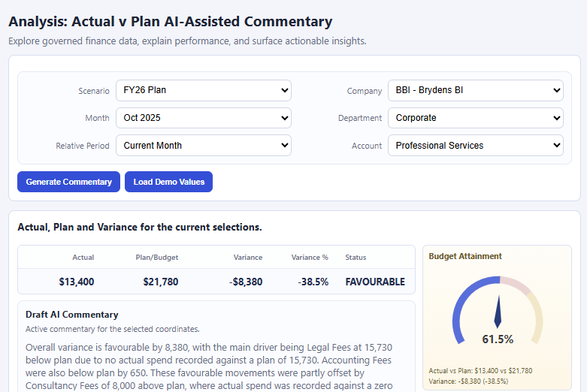
Task: Click the page title Analysis: Actual v Plan
Action: pyautogui.click(x=171, y=21)
